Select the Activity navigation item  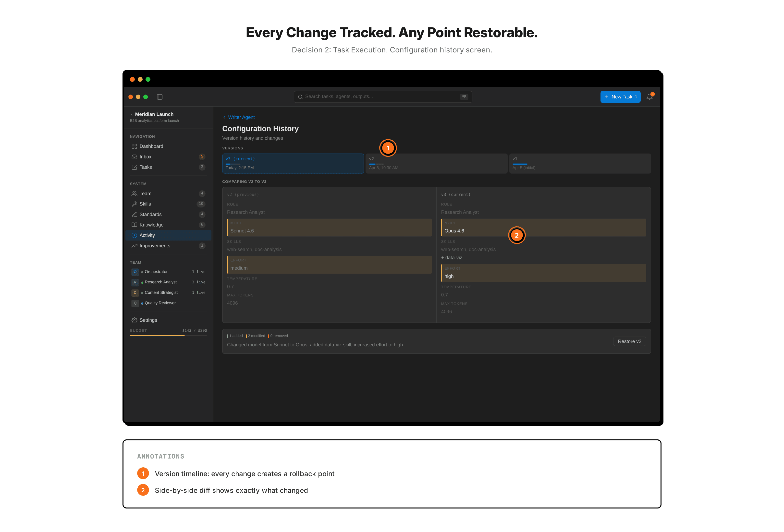coord(168,235)
